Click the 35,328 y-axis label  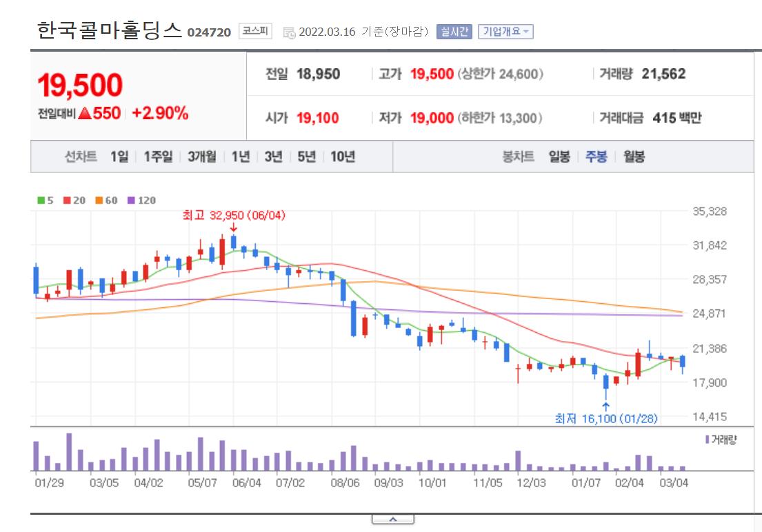click(x=710, y=212)
